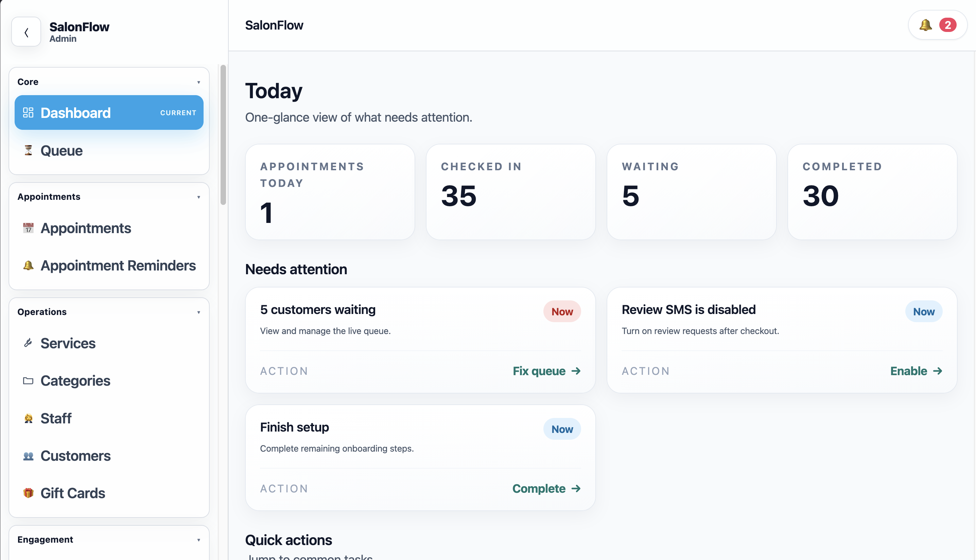
Task: Open the Services page
Action: click(109, 343)
